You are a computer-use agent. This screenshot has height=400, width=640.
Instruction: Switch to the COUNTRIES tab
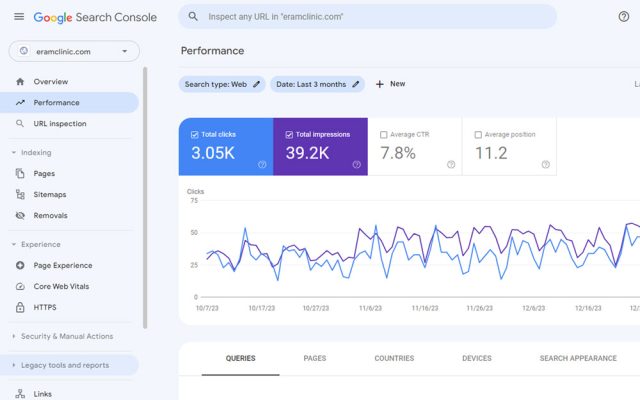point(394,358)
